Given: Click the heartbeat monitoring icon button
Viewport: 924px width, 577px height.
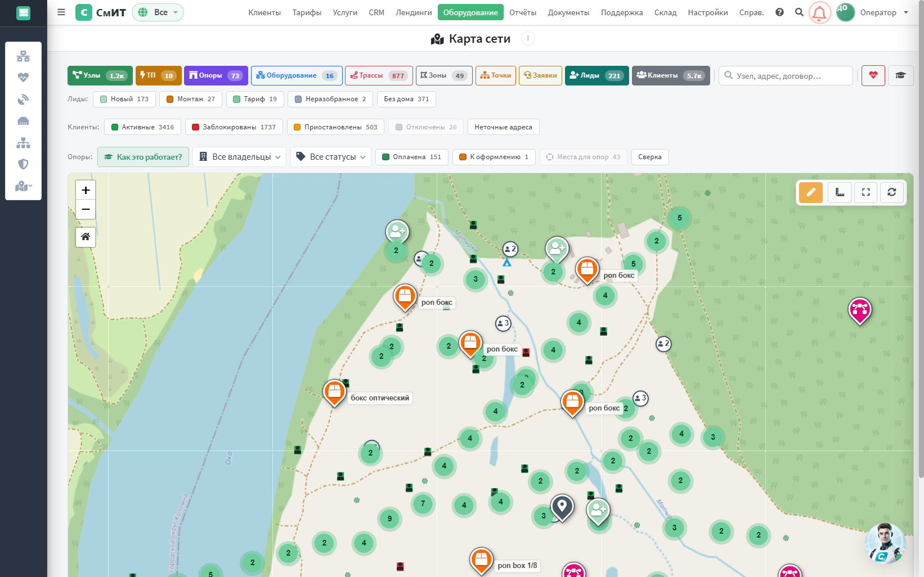Looking at the screenshot, I should [873, 75].
